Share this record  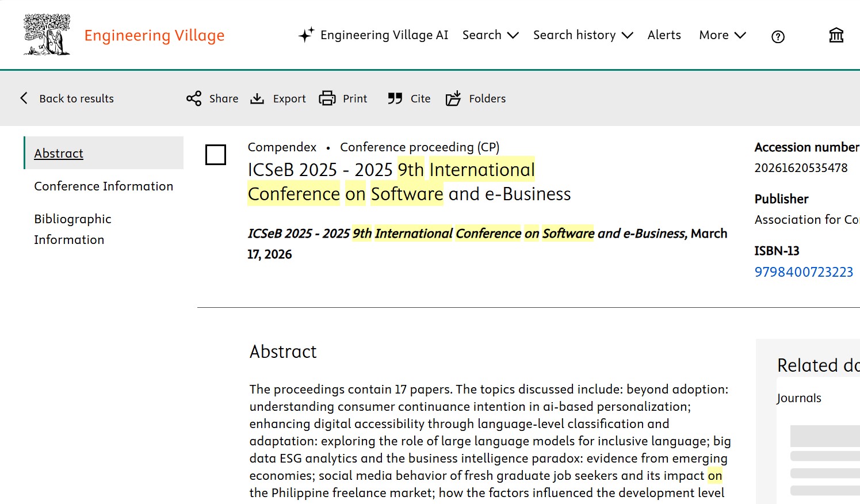224,98
